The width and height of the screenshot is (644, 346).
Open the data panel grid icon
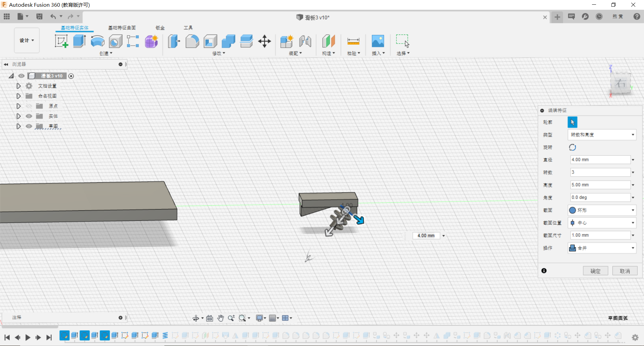tap(7, 16)
